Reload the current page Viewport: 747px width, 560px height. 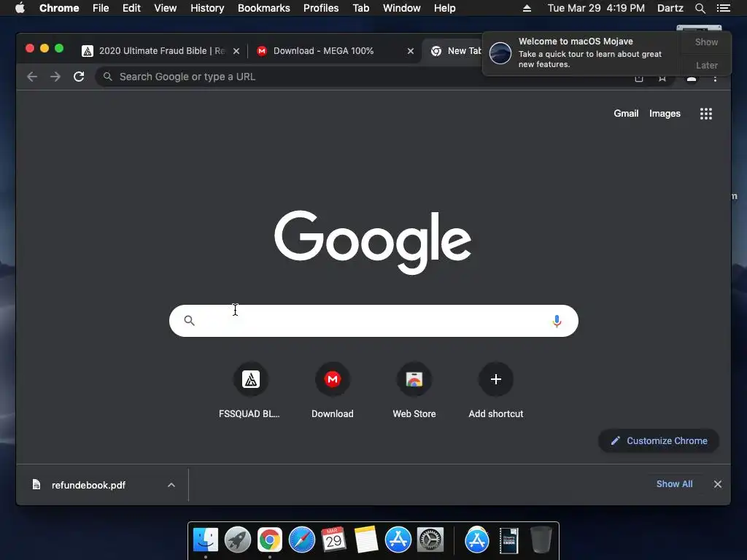pyautogui.click(x=79, y=77)
